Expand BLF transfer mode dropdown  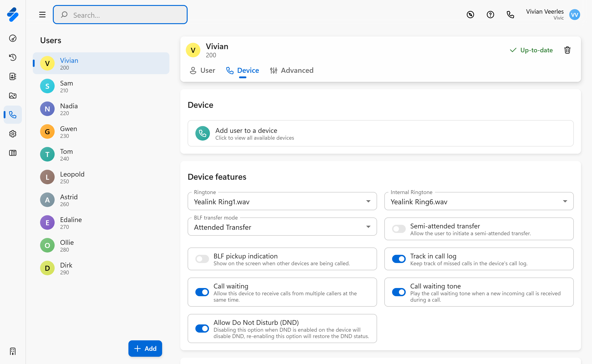(x=282, y=227)
